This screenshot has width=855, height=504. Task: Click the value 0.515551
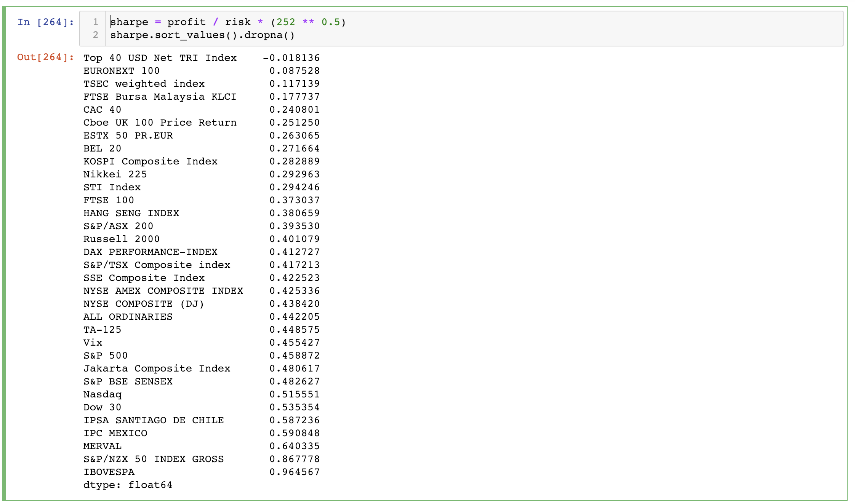point(295,394)
